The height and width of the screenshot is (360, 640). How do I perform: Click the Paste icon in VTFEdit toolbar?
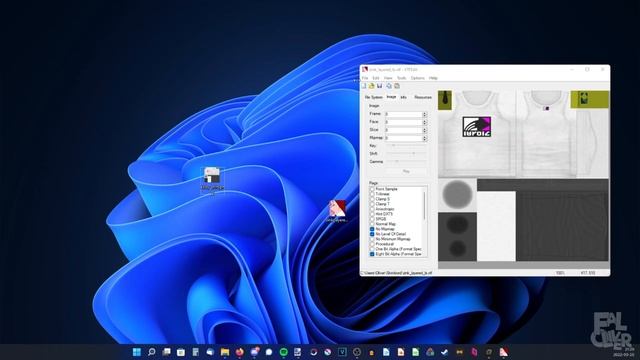[397, 86]
